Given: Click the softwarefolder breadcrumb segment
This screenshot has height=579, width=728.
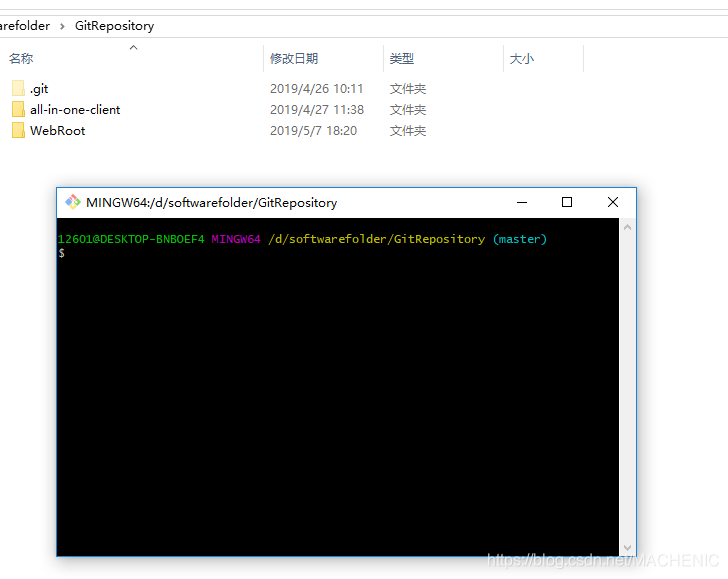Looking at the screenshot, I should point(25,26).
